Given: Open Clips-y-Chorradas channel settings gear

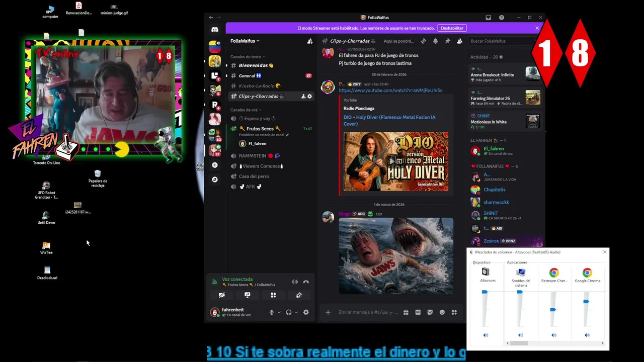Looking at the screenshot, I should coord(309,96).
